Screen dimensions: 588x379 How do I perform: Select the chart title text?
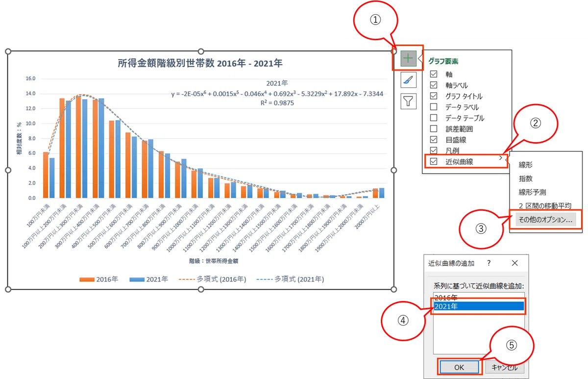200,63
